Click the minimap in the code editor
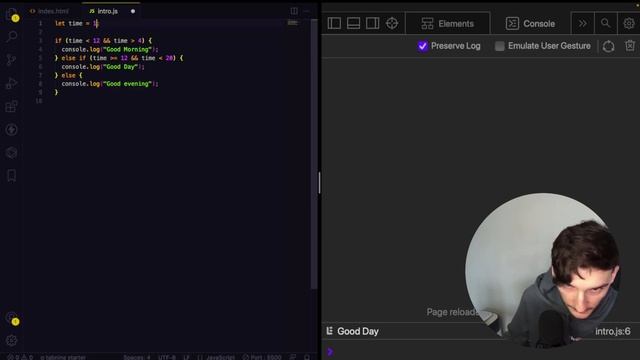Screen dimensions: 640x360 pos(292,23)
